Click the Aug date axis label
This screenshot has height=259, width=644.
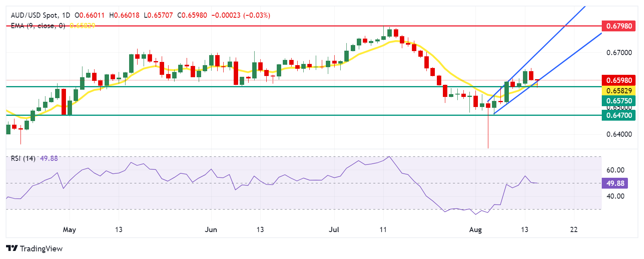coord(475,230)
